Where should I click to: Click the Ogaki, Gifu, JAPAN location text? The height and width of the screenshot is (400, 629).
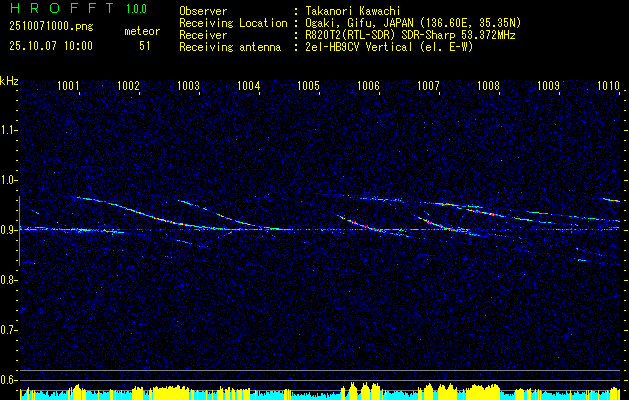pos(413,23)
